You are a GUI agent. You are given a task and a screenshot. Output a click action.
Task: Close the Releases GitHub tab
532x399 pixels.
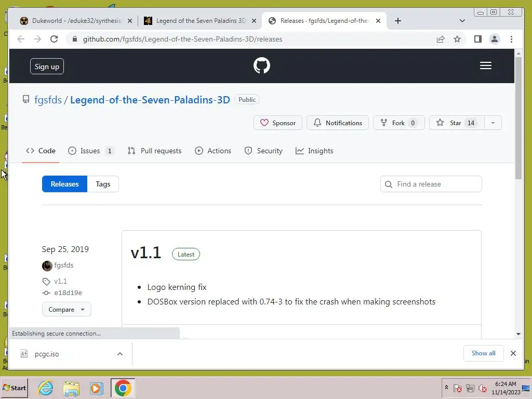pos(378,21)
